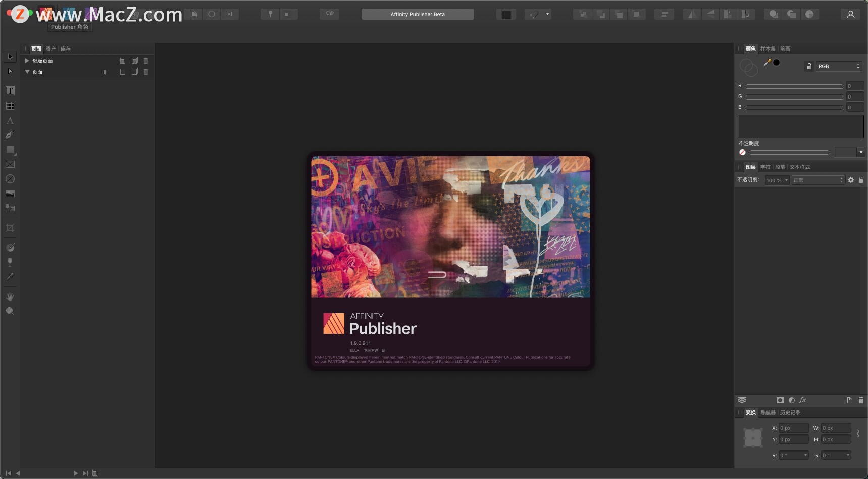Viewport: 868px width, 479px height.
Task: Delete master page with trash icon
Action: point(146,61)
